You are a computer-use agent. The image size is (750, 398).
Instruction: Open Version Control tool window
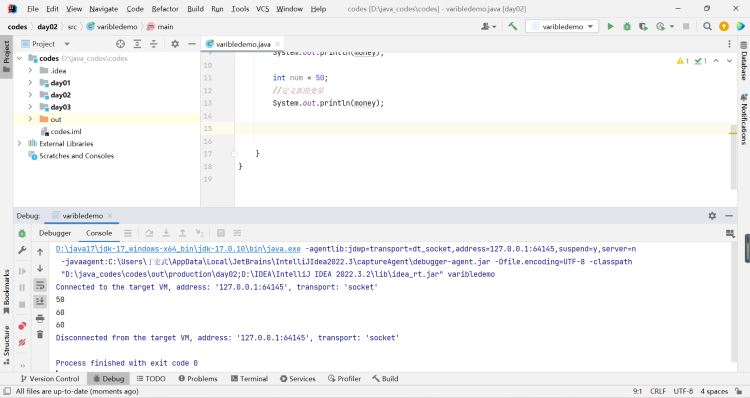point(50,378)
